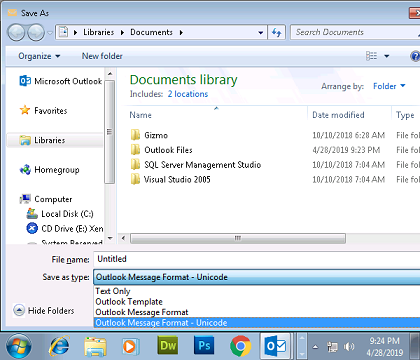Click the File name input field
Screen dimensions: 420x360
click(x=257, y=259)
